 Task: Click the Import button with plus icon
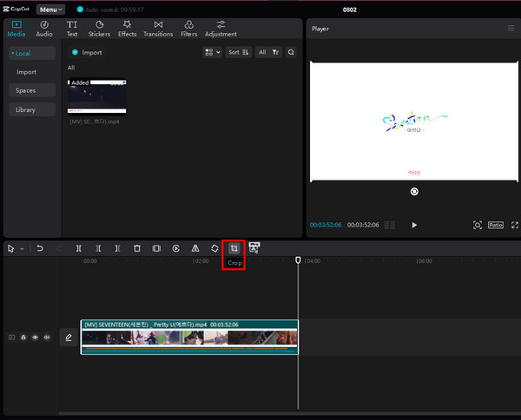[x=87, y=52]
